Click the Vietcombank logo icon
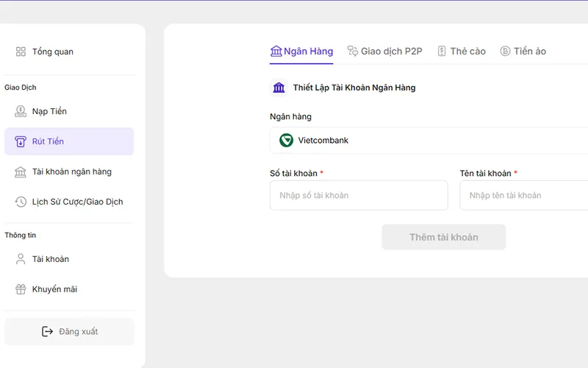 [286, 140]
